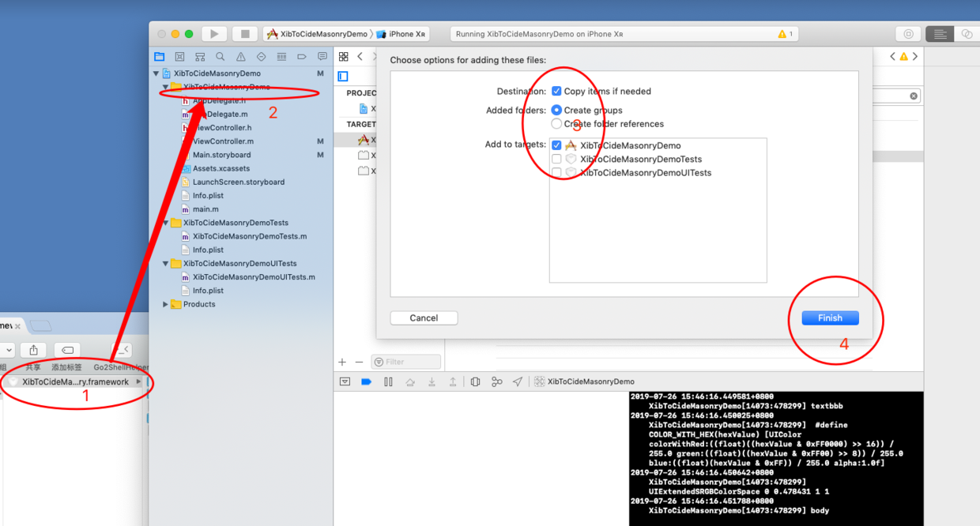
Task: Open the Issue navigator
Action: (241, 57)
